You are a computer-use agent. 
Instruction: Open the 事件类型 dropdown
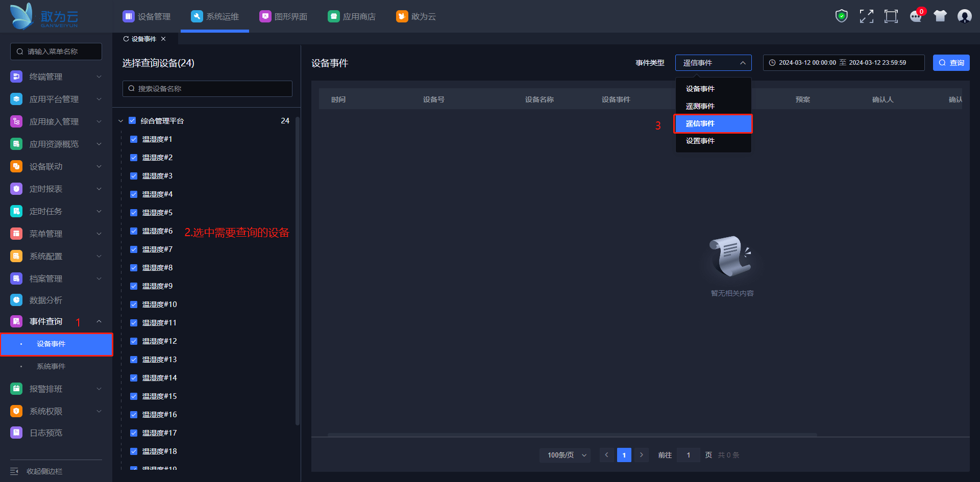[x=713, y=63]
